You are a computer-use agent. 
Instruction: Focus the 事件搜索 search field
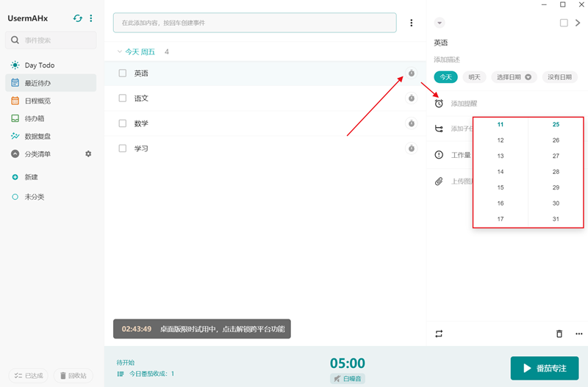pos(51,40)
